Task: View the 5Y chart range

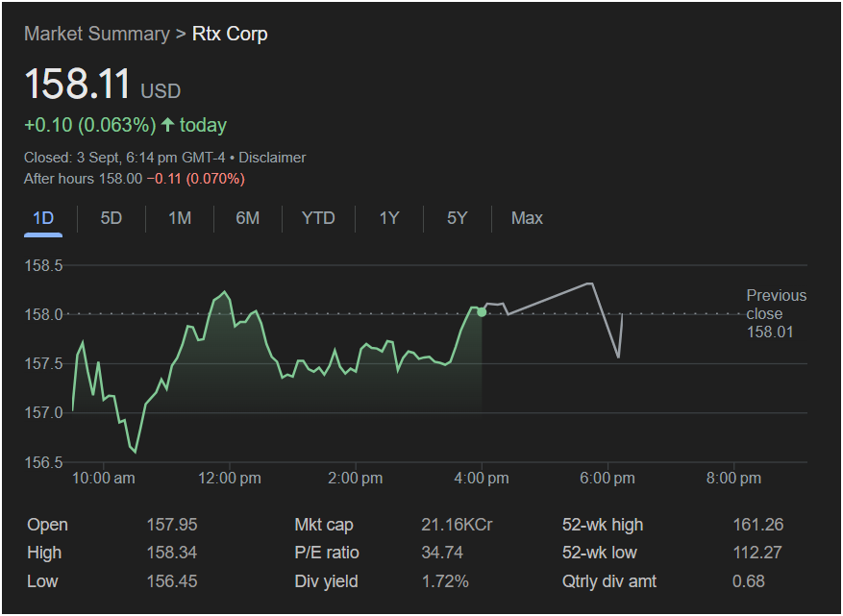Action: tap(457, 218)
